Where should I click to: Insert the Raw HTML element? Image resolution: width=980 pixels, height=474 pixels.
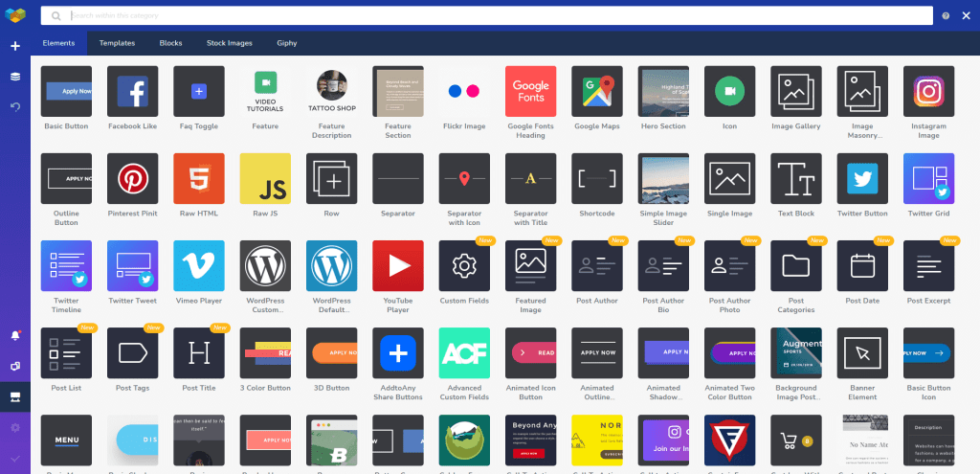point(199,179)
